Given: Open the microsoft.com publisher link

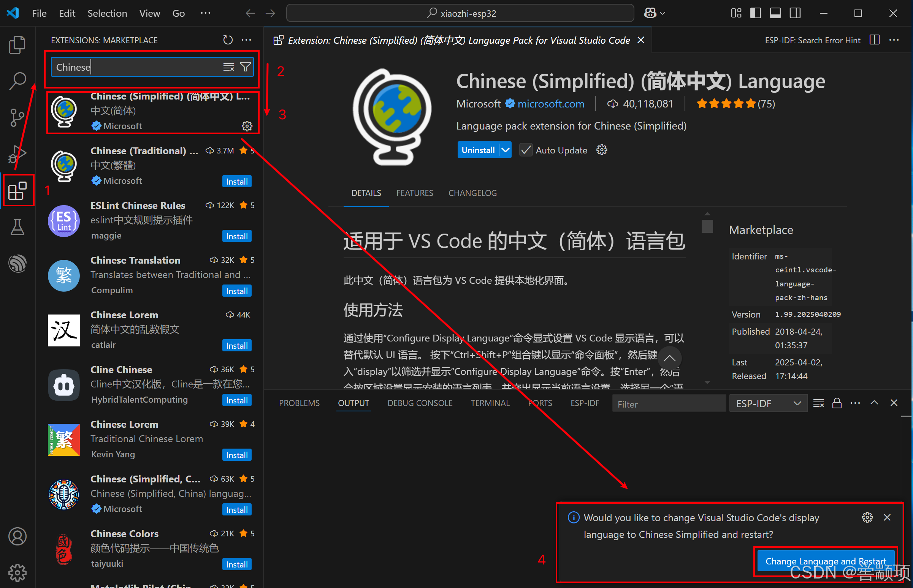Looking at the screenshot, I should tap(550, 104).
